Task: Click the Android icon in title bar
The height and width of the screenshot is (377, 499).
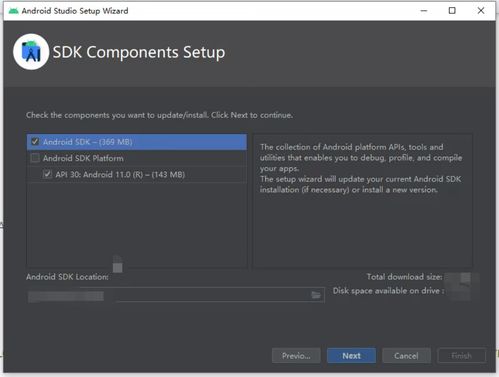Action: point(13,11)
